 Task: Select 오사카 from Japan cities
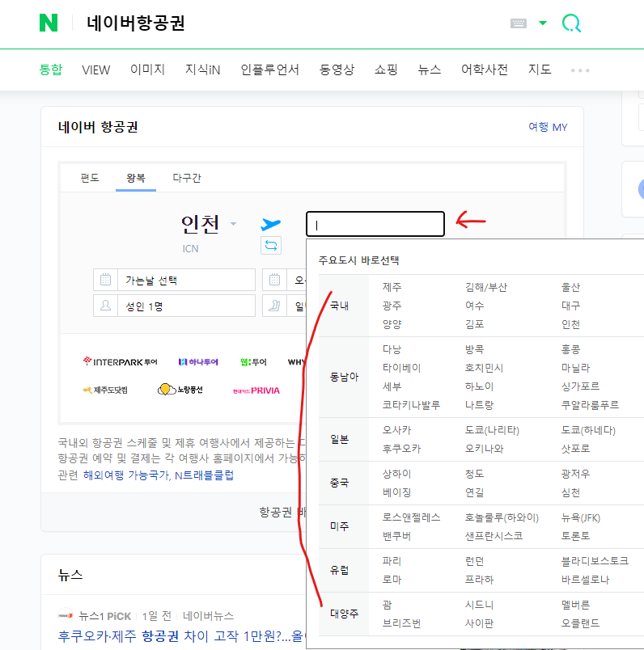[396, 430]
